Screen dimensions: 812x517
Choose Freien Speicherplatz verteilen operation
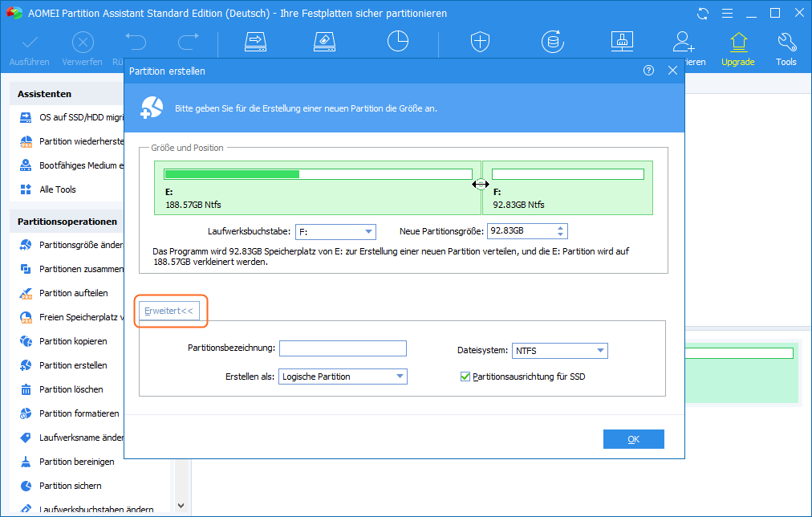71,317
